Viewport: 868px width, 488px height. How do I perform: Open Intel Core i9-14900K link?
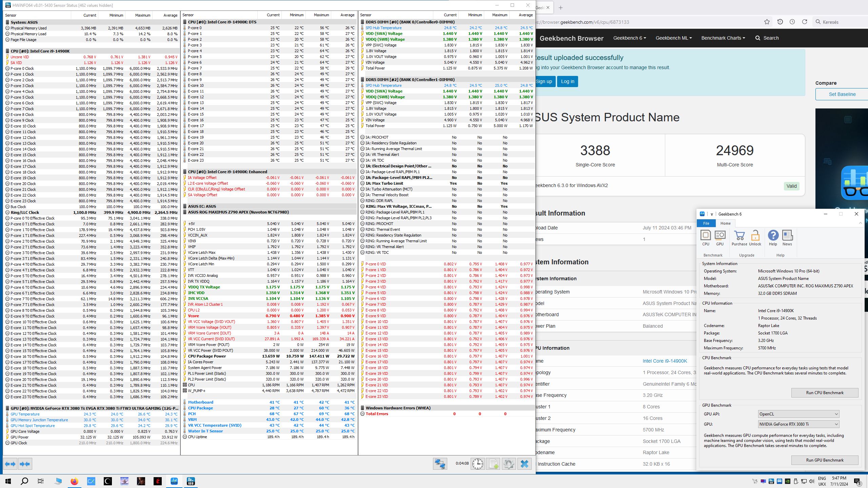coord(665,361)
